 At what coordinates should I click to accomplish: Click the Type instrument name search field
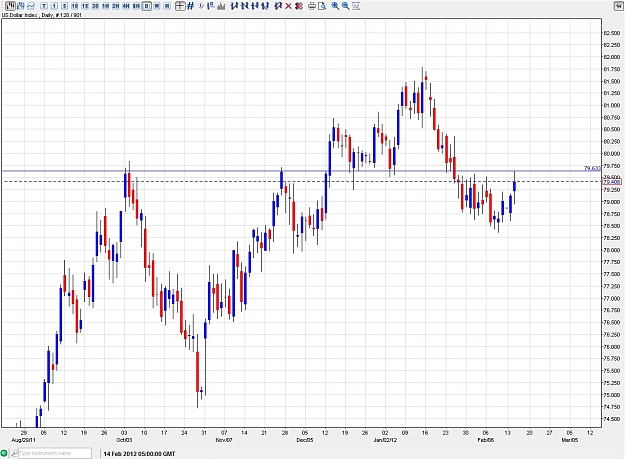click(55, 453)
